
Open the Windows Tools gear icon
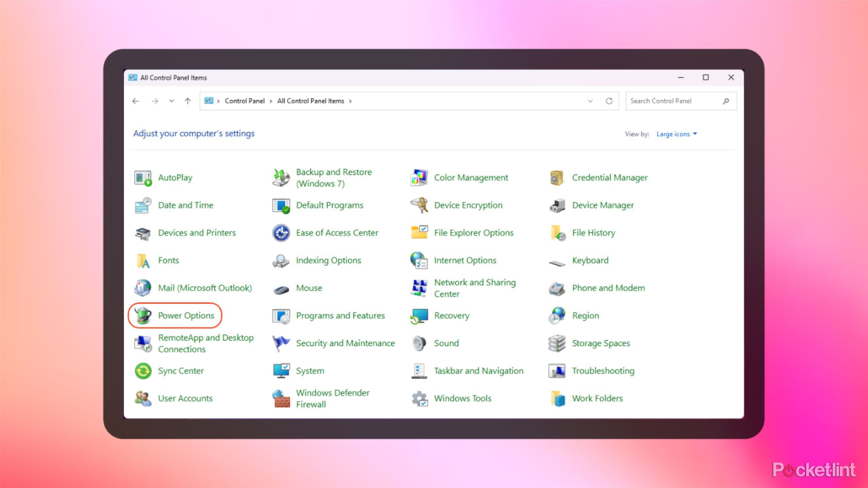(x=419, y=398)
